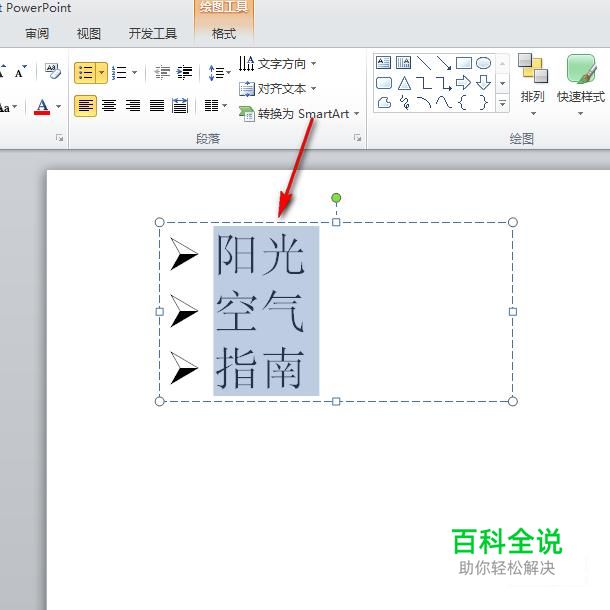Apply the numbered list format
This screenshot has width=610, height=610.
point(119,73)
